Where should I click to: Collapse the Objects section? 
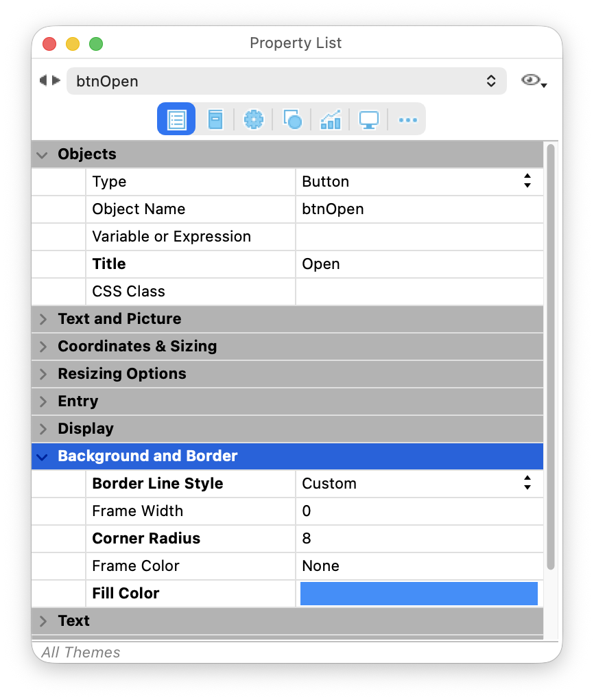coord(43,155)
